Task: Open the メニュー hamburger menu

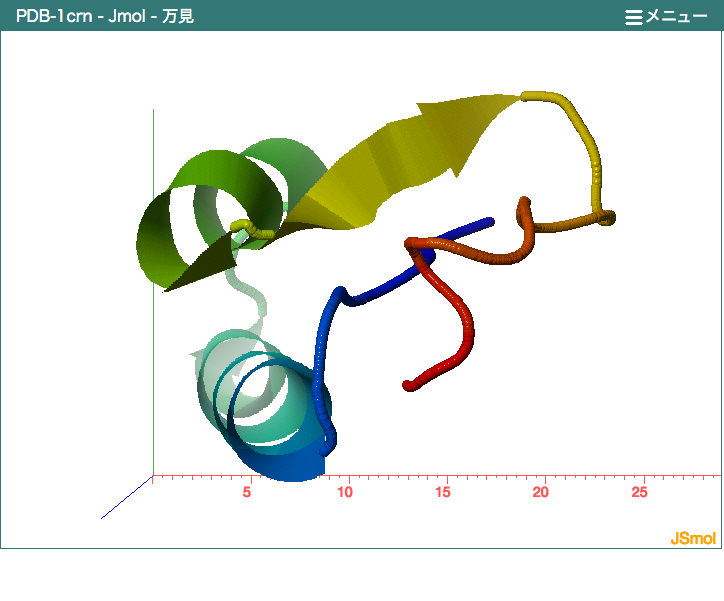Action: 666,17
